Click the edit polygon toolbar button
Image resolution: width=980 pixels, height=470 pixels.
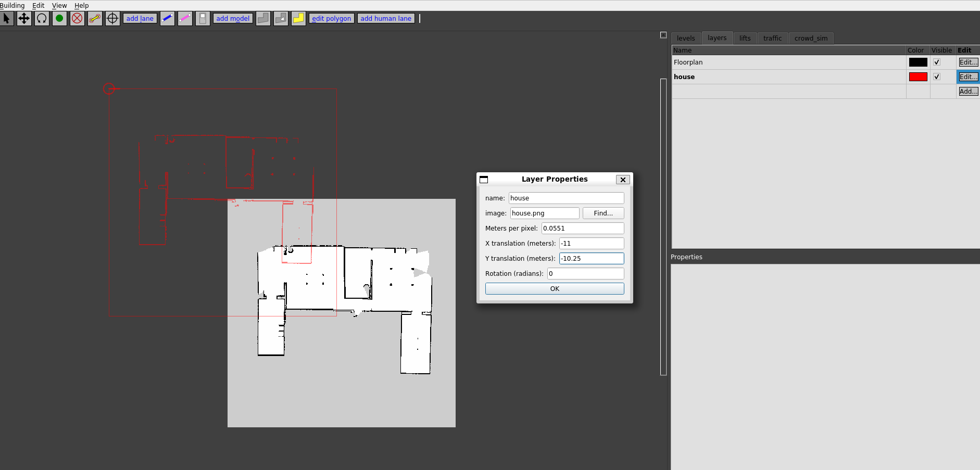(332, 19)
